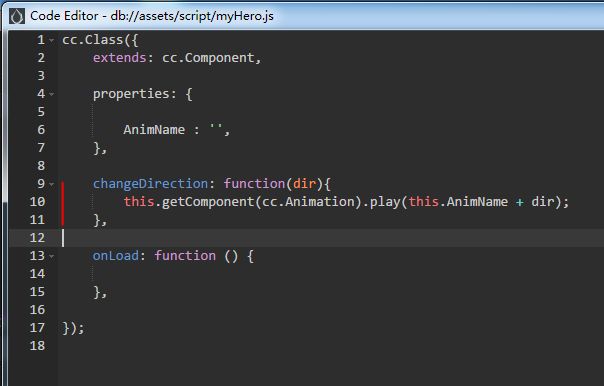Click 'play' method call on line 10
Image resolution: width=604 pixels, height=386 pixels.
click(385, 202)
